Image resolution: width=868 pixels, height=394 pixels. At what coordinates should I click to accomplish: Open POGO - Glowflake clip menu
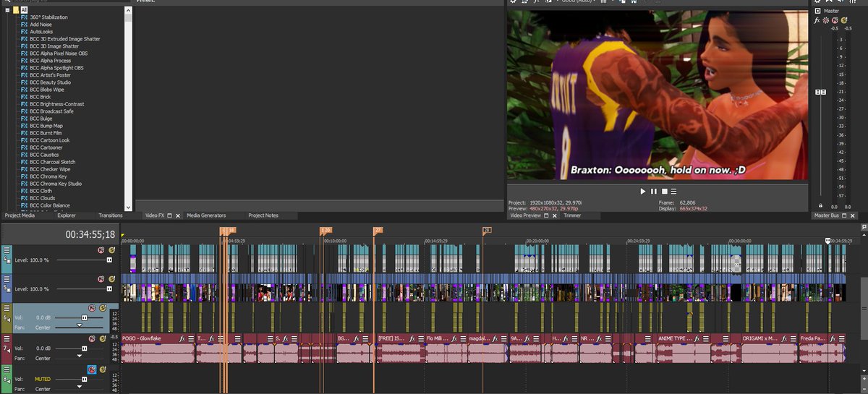[191, 338]
